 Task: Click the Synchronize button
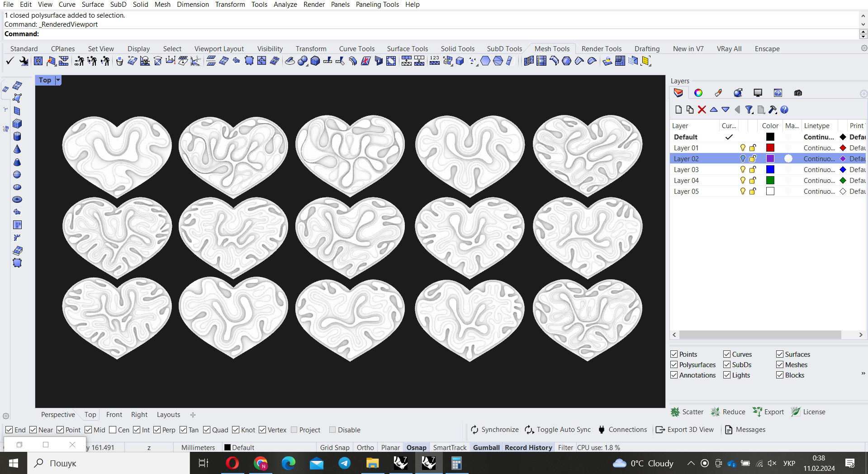pyautogui.click(x=494, y=430)
